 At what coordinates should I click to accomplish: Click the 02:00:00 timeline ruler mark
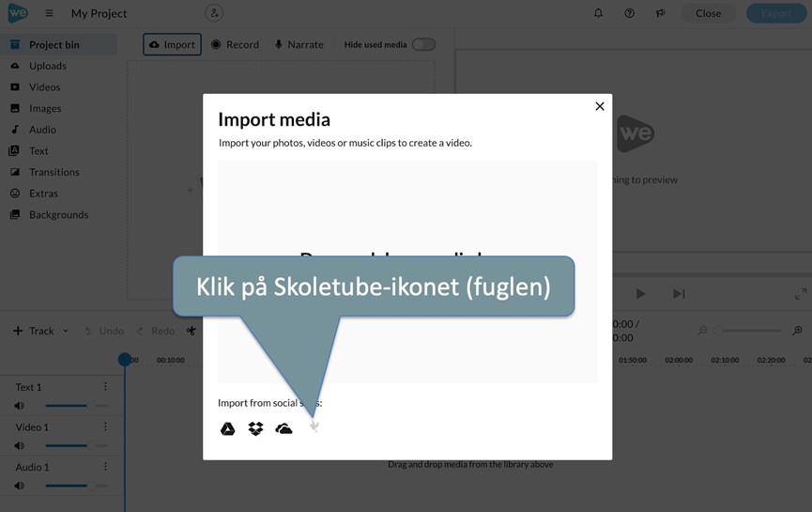[x=679, y=360]
